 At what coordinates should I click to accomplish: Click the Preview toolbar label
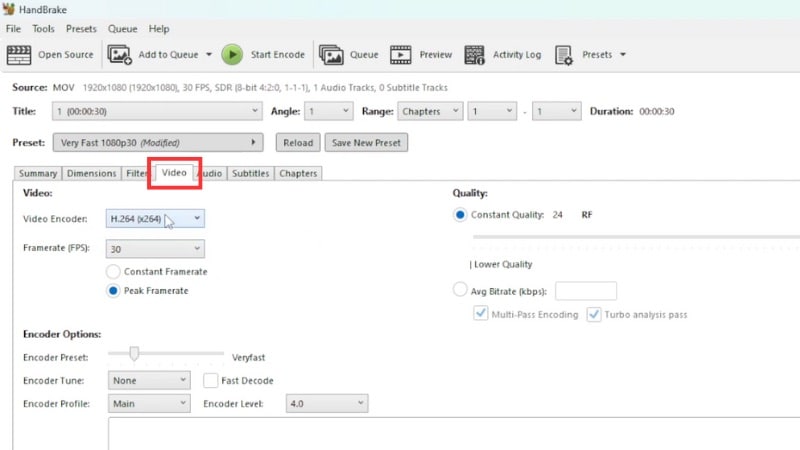(x=436, y=55)
